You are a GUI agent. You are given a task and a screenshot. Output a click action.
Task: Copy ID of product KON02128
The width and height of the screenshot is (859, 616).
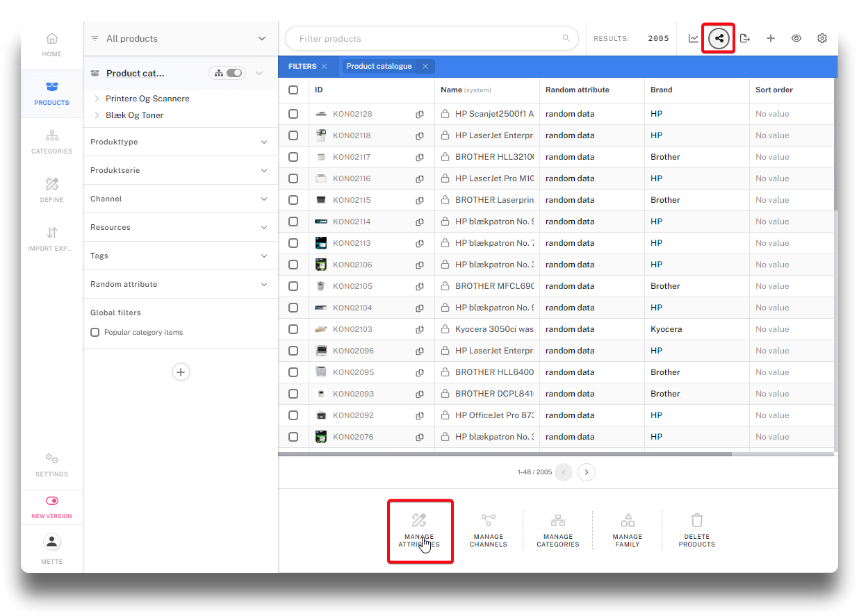[420, 114]
